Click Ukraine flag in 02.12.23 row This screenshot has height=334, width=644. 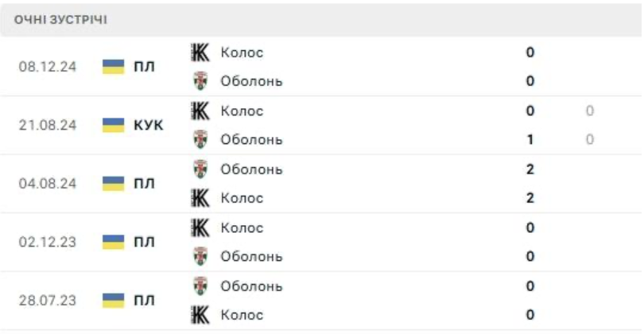point(114,242)
